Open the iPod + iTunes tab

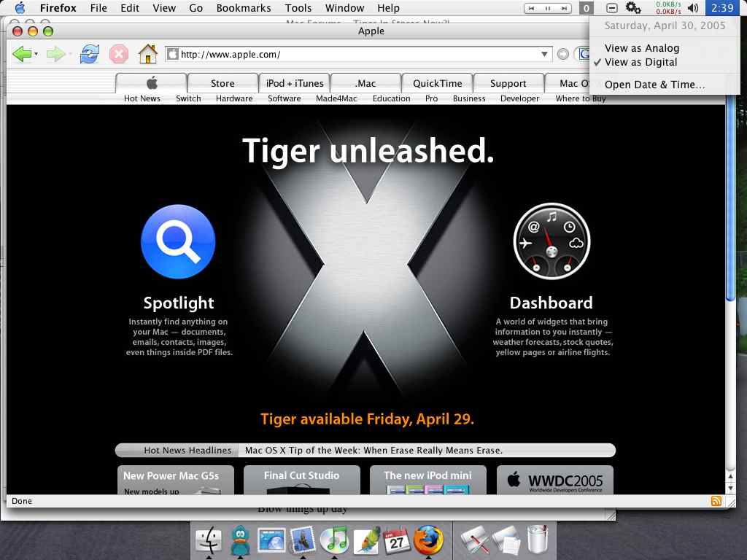point(295,83)
